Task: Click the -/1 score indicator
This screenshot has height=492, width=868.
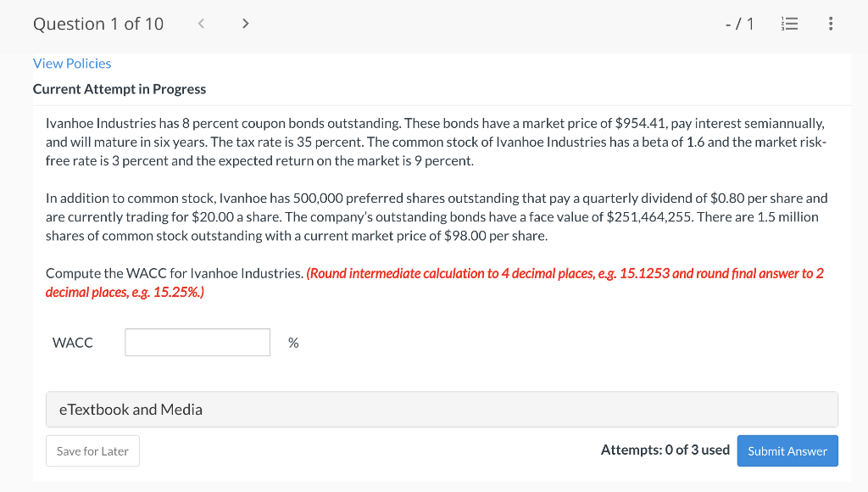Action: pos(740,25)
